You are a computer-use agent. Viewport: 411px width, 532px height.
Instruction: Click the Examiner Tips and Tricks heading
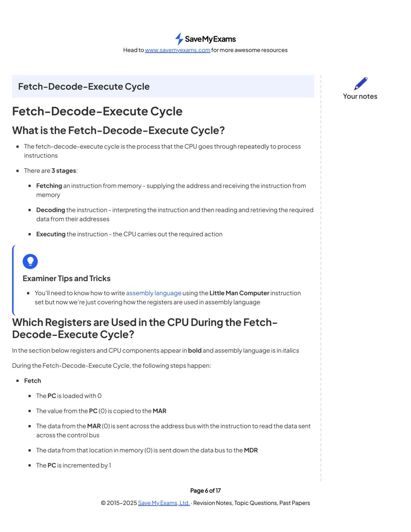[x=67, y=278]
